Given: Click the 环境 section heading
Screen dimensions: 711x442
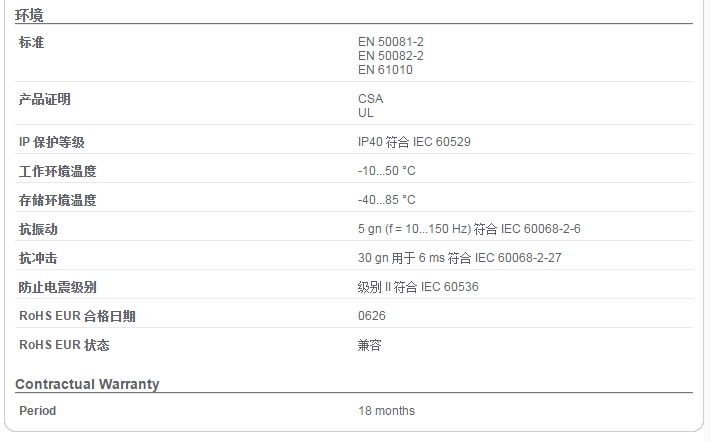Looking at the screenshot, I should (29, 15).
